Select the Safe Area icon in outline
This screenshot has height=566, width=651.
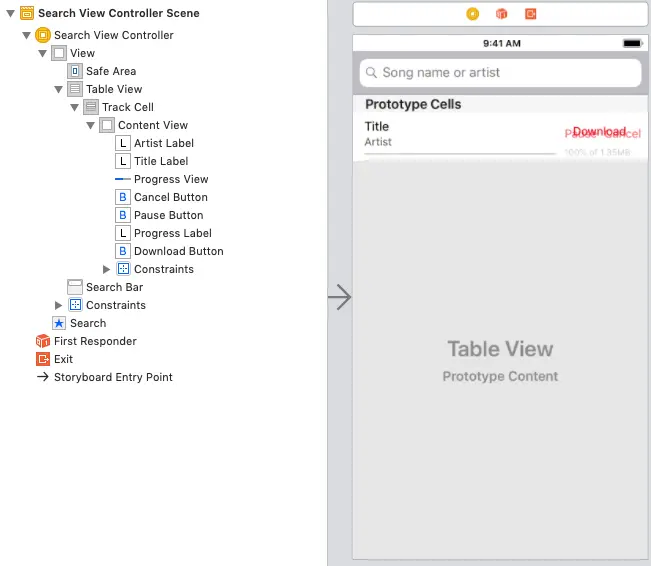(75, 71)
